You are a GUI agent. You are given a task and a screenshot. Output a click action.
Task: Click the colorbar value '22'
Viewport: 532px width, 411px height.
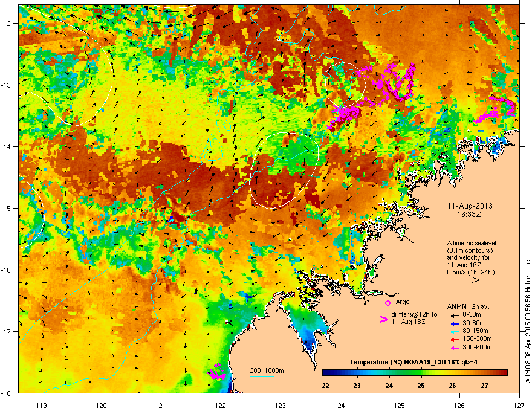click(326, 386)
